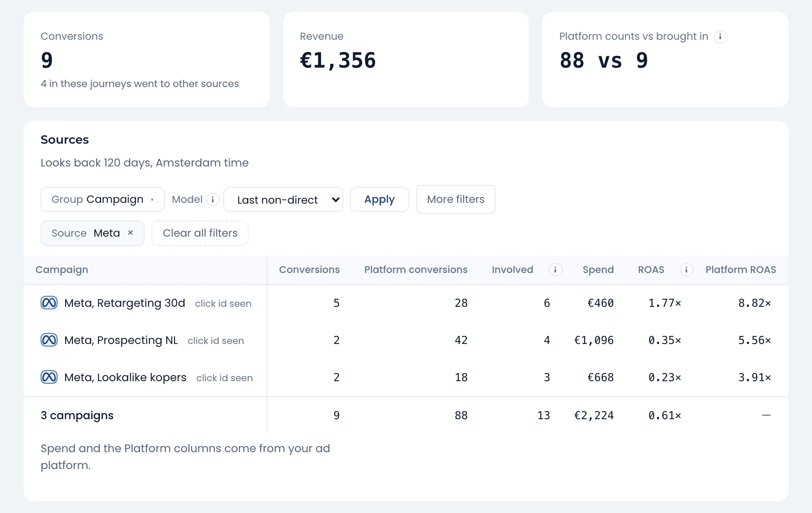
Task: Click Meta logo in Retargeting 30d row
Action: 49,303
